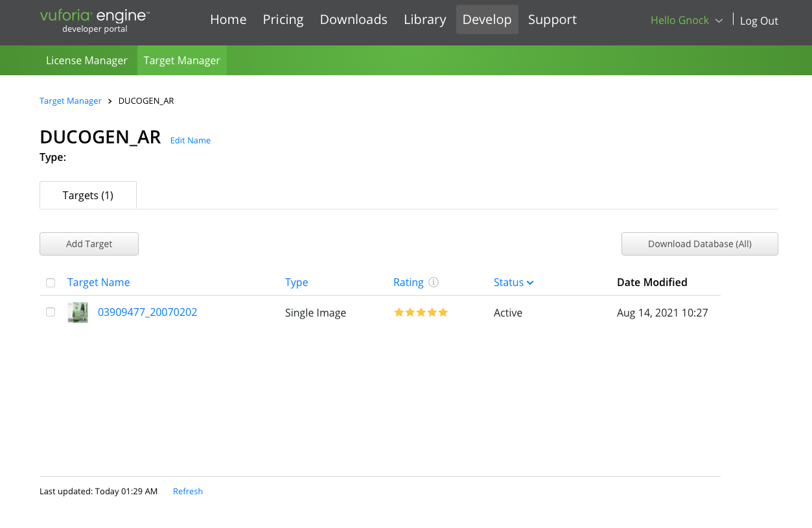Open target 03909477_20070202 name link
812x528 pixels.
(x=148, y=312)
